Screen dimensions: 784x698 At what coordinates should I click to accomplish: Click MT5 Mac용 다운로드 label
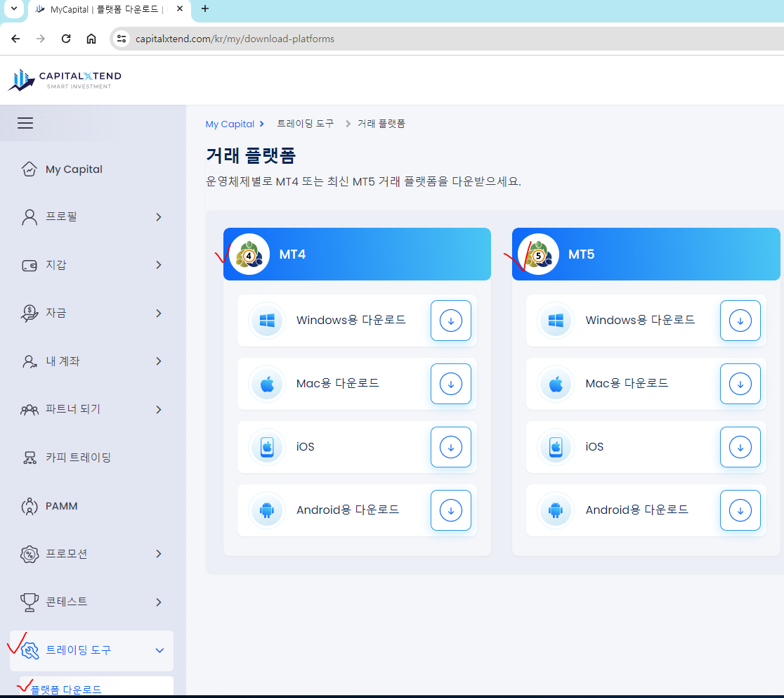(x=627, y=383)
